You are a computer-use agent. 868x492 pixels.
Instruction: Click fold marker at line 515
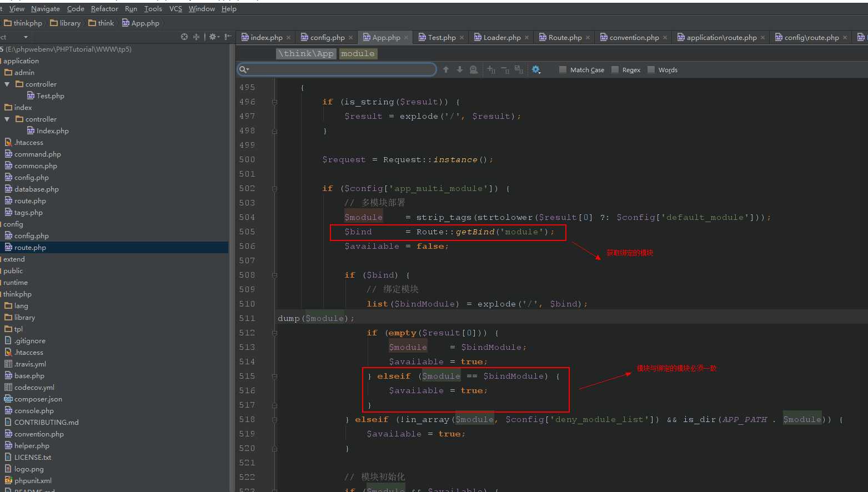tap(274, 376)
